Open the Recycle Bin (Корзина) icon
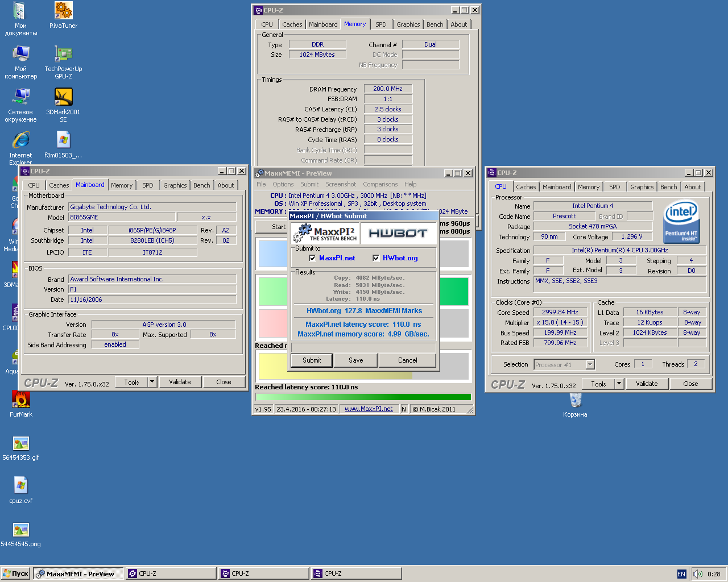The width and height of the screenshot is (728, 582). [575, 404]
